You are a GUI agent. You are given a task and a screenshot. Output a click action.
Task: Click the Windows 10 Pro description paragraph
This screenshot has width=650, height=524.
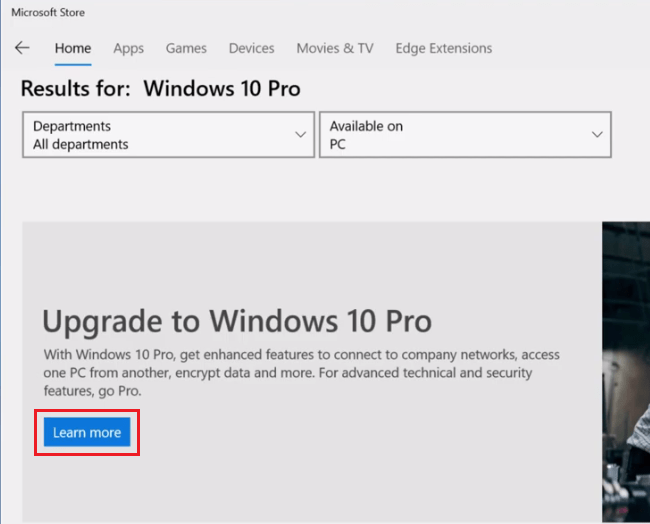coord(302,373)
